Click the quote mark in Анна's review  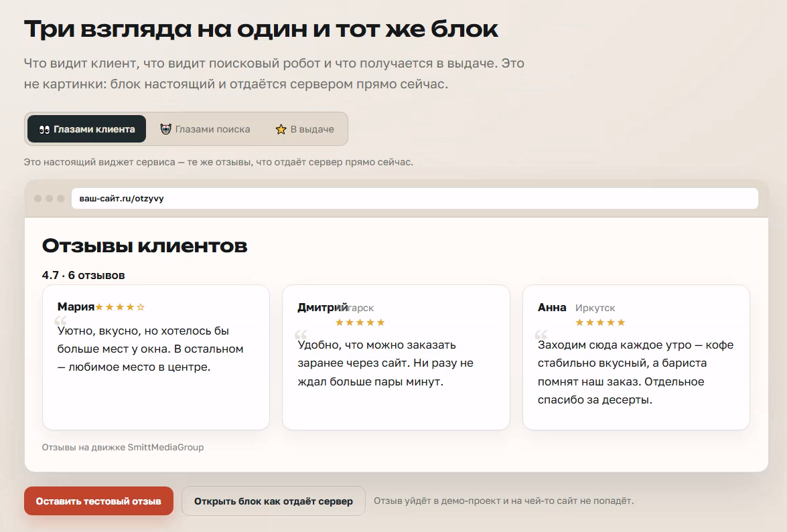[x=541, y=335]
